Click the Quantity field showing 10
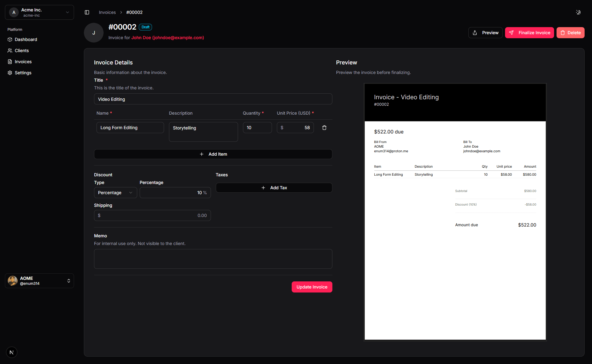 257,128
